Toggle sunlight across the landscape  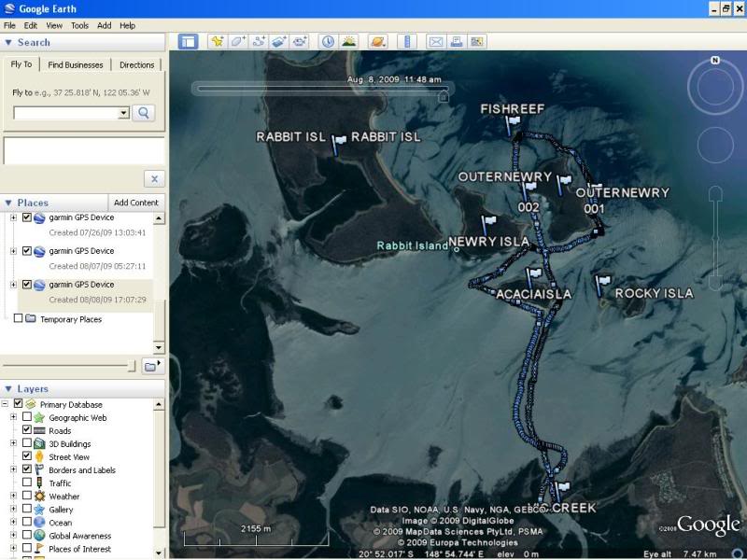click(x=348, y=42)
